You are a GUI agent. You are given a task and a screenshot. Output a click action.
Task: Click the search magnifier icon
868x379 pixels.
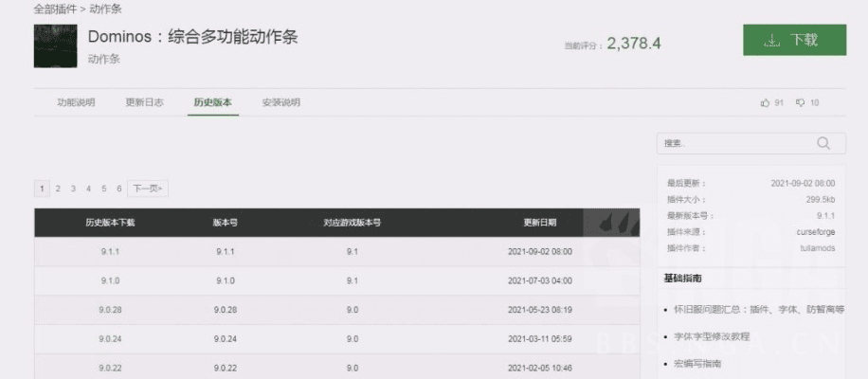[x=823, y=143]
